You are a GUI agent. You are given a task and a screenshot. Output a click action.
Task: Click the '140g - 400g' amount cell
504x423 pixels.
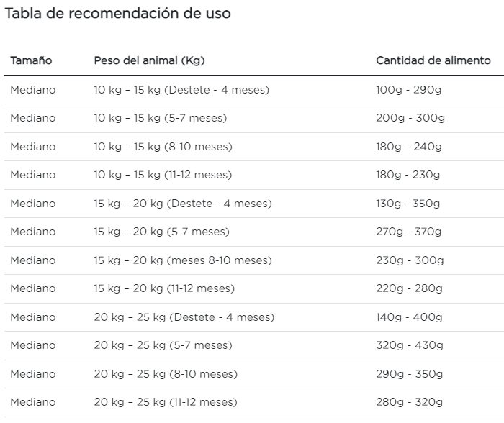coord(410,317)
